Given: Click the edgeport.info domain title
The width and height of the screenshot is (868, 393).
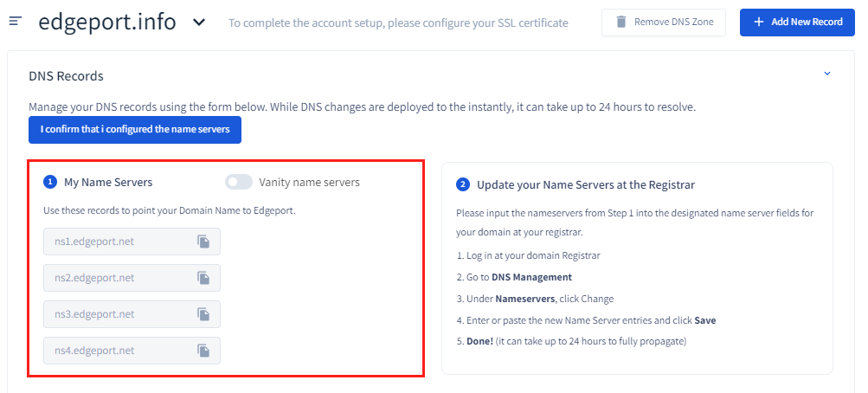Looking at the screenshot, I should click(106, 22).
